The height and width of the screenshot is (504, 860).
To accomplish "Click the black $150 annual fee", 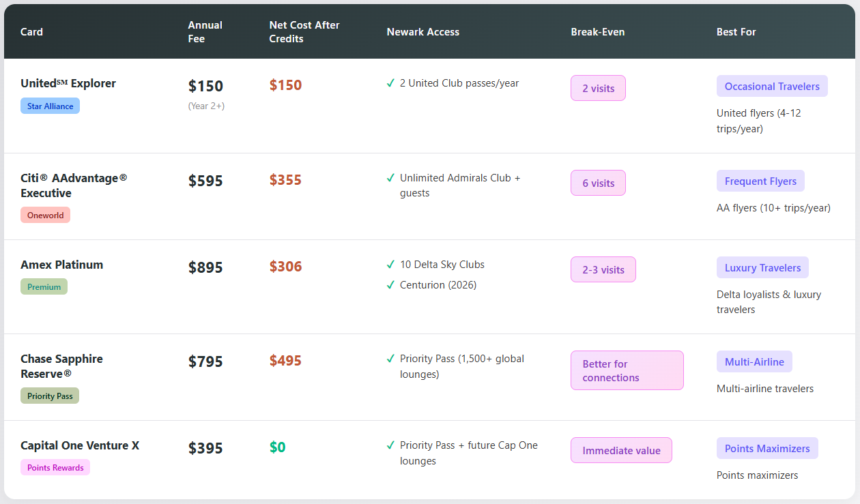I will [205, 86].
